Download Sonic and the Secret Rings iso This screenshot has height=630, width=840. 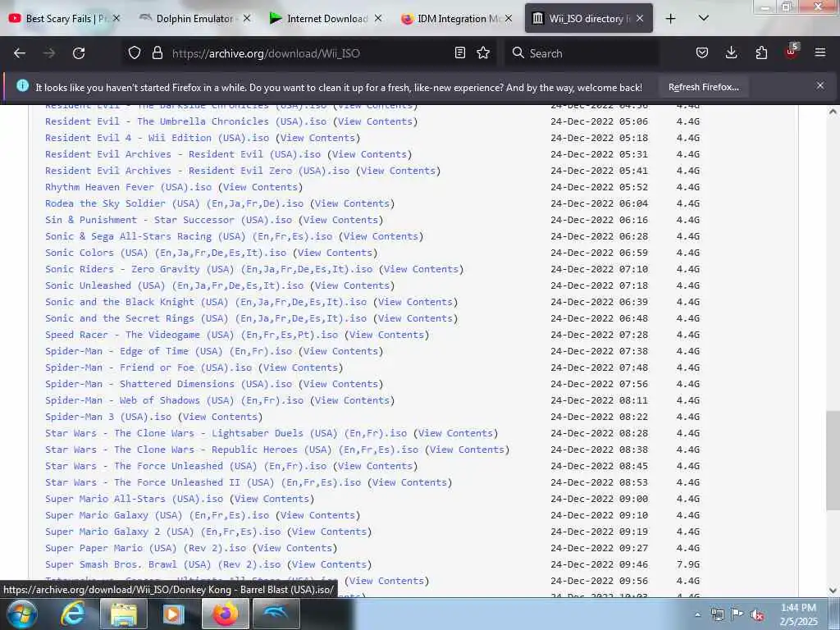tap(206, 318)
